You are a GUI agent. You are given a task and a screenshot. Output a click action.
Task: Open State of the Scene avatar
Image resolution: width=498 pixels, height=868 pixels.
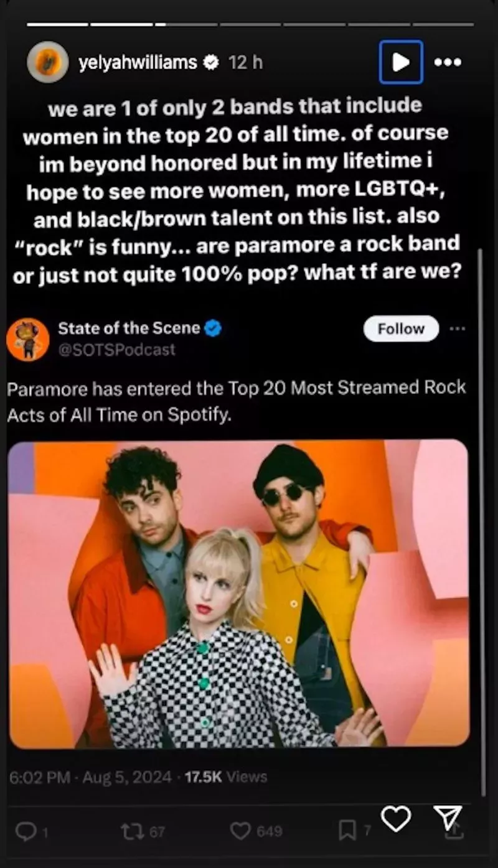pyautogui.click(x=28, y=339)
